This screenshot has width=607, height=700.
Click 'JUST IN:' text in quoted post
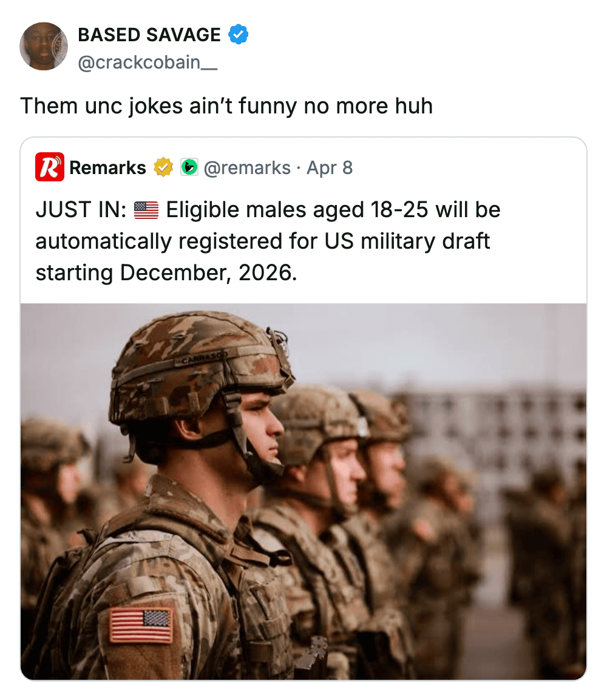tap(81, 210)
